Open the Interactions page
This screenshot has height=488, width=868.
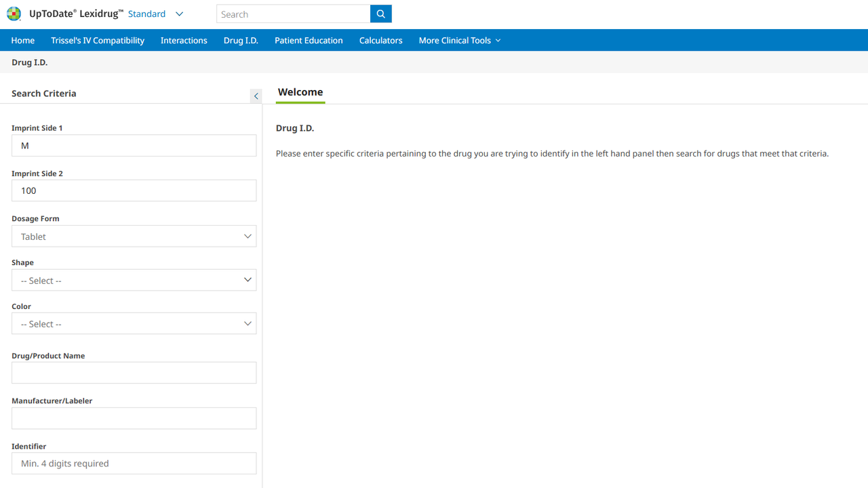(x=184, y=41)
